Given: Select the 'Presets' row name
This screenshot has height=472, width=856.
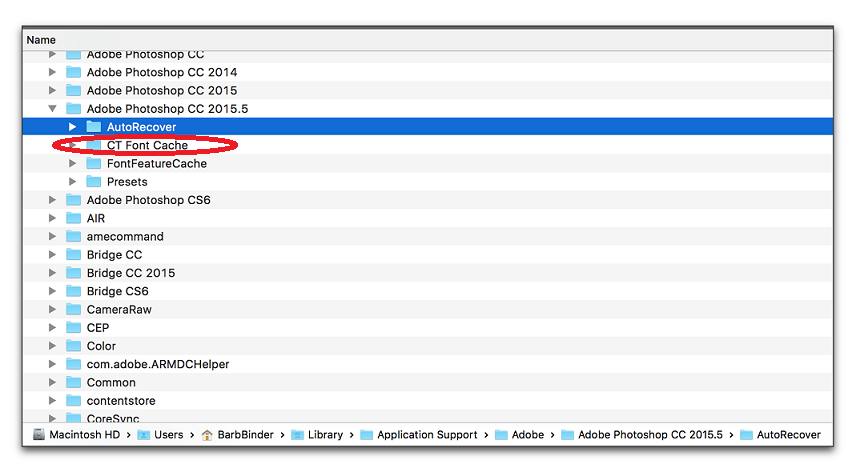Looking at the screenshot, I should coord(127,181).
